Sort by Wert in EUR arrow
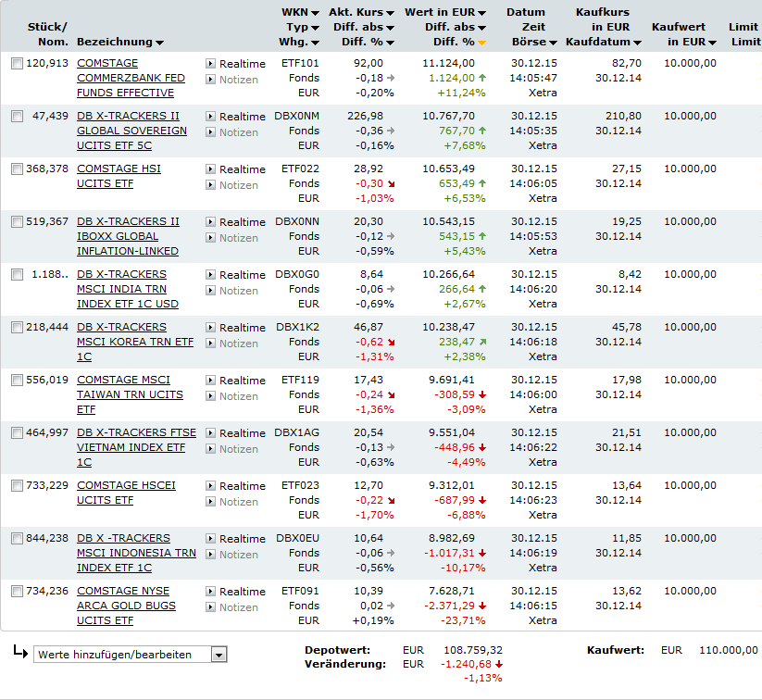 [481, 13]
